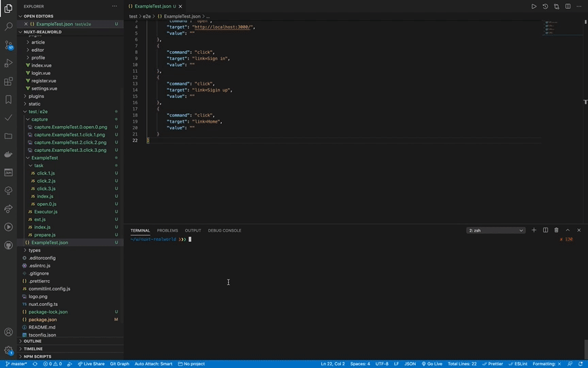
Task: Collapse the test/e2e folder
Action: point(38,112)
